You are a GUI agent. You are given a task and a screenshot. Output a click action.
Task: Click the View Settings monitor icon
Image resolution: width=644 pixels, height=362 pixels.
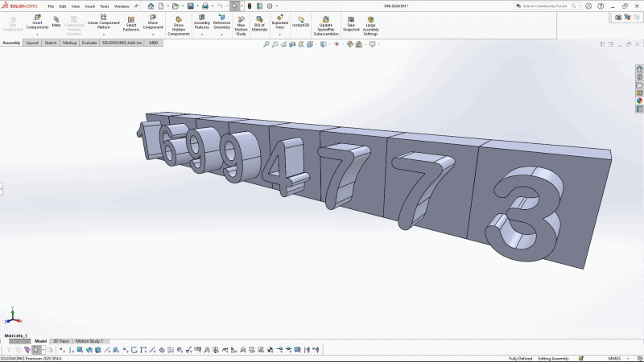pos(372,44)
